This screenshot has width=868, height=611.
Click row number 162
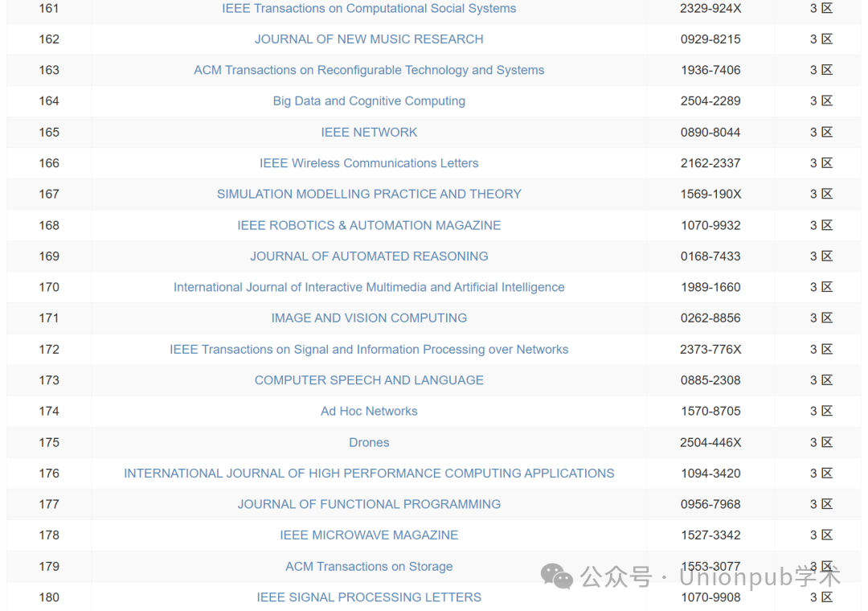click(49, 39)
